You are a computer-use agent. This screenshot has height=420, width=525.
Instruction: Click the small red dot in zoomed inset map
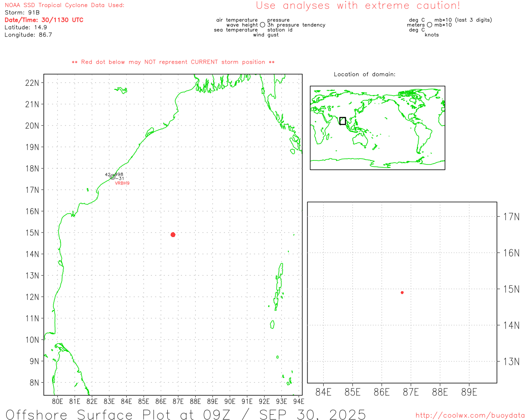click(402, 292)
